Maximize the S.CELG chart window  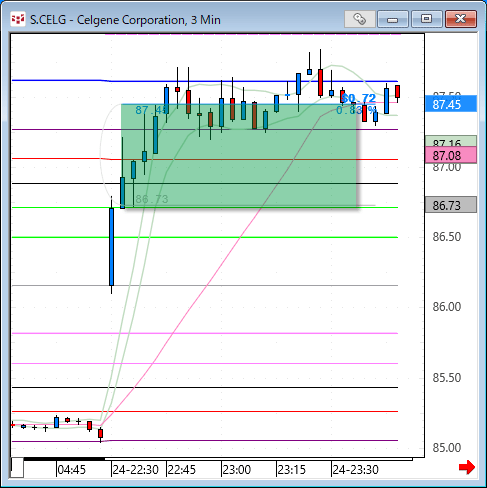[426, 19]
